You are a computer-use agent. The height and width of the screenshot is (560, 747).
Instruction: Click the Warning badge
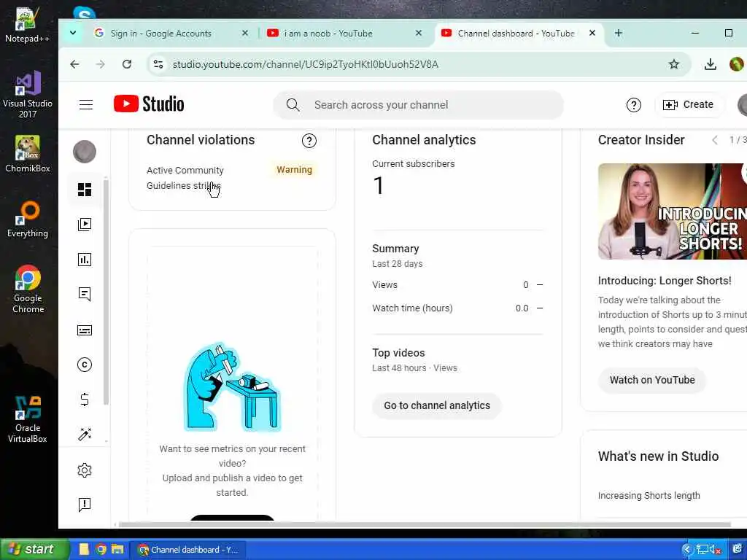(295, 170)
